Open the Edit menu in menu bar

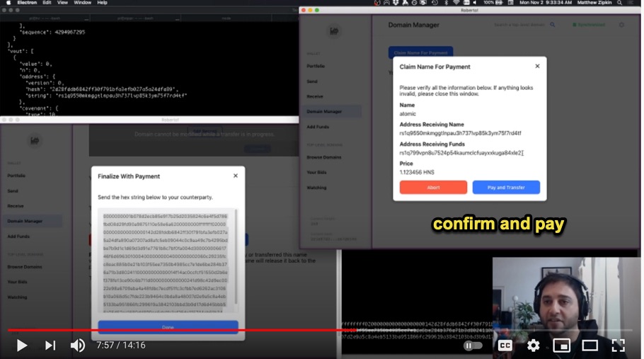(x=47, y=3)
